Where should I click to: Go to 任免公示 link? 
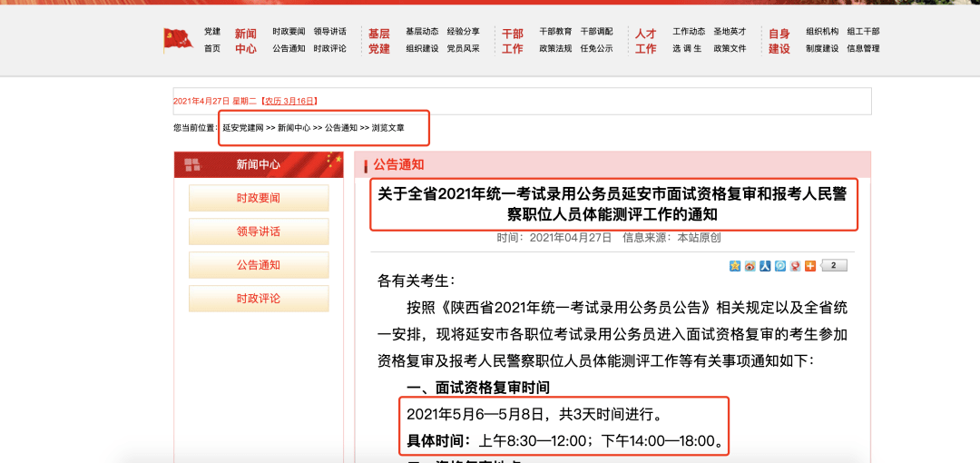pyautogui.click(x=597, y=48)
